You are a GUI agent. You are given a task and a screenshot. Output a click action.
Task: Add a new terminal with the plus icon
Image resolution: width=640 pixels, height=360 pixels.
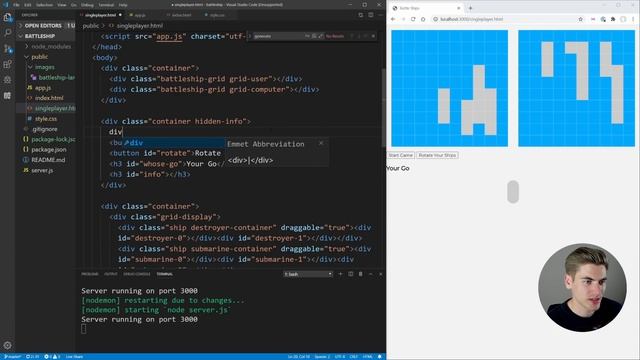[x=340, y=274]
